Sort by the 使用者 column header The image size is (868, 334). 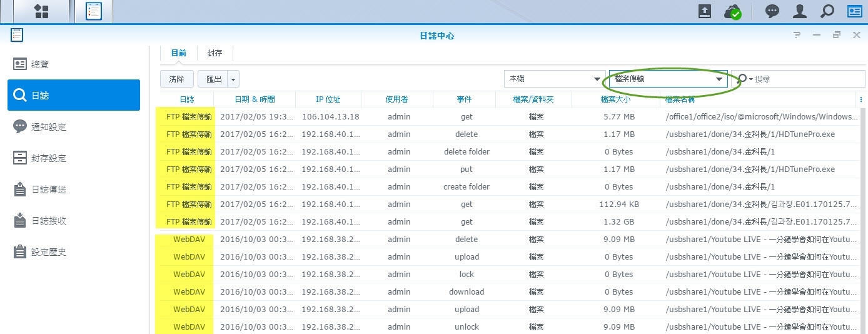coord(396,99)
